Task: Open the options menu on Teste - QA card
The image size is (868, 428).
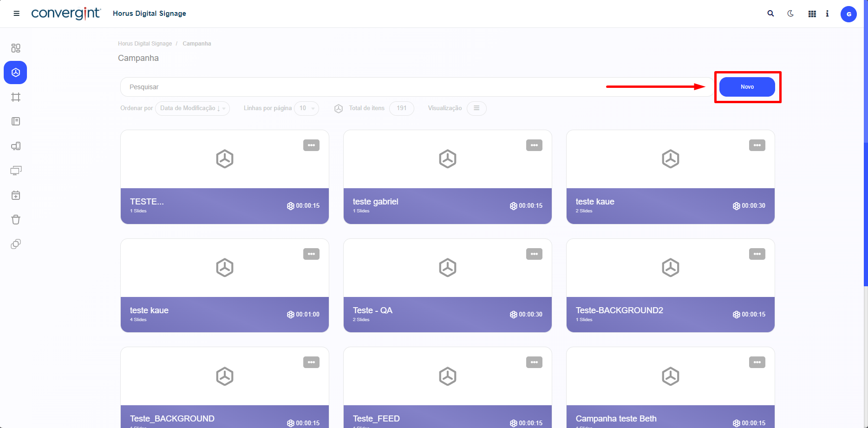Action: 534,254
